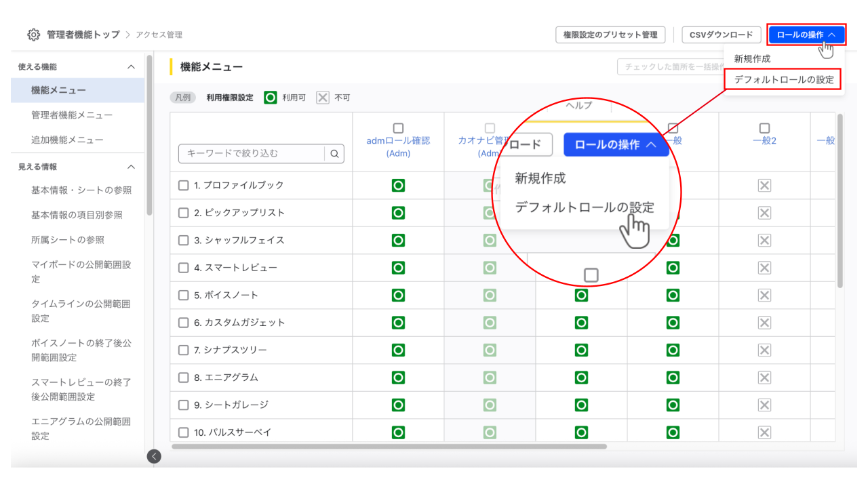Click the 権限設定のプリセット管理 button
The image size is (868, 488).
[610, 35]
